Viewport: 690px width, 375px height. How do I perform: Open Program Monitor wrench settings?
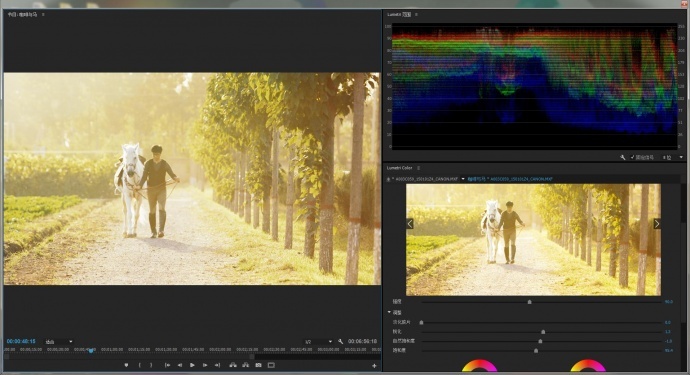tap(341, 342)
